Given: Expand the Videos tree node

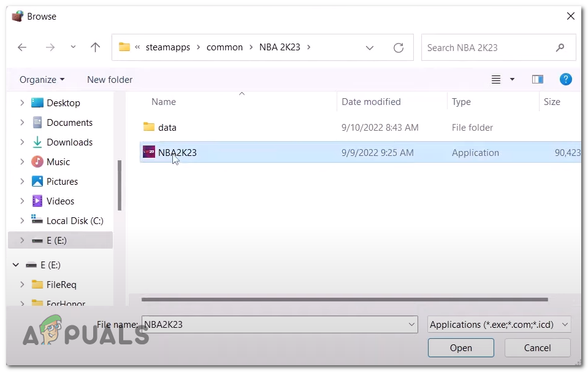Looking at the screenshot, I should [21, 201].
